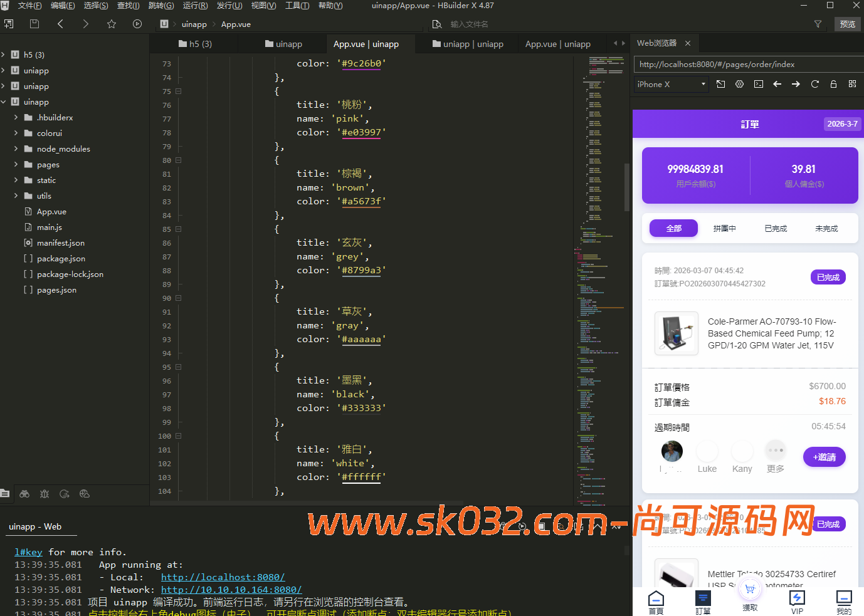Open browser devtools console icon

[x=758, y=84]
